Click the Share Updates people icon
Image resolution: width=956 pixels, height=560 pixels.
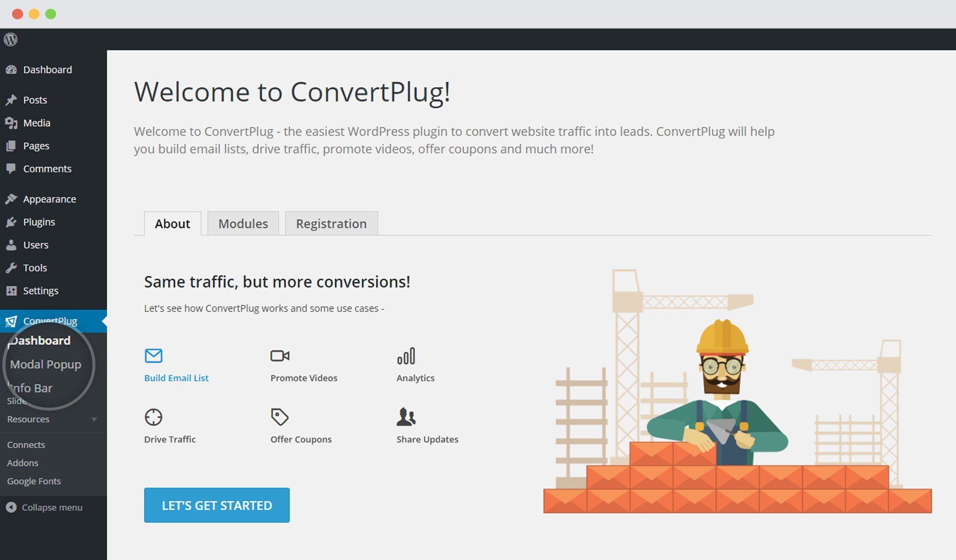tap(406, 417)
